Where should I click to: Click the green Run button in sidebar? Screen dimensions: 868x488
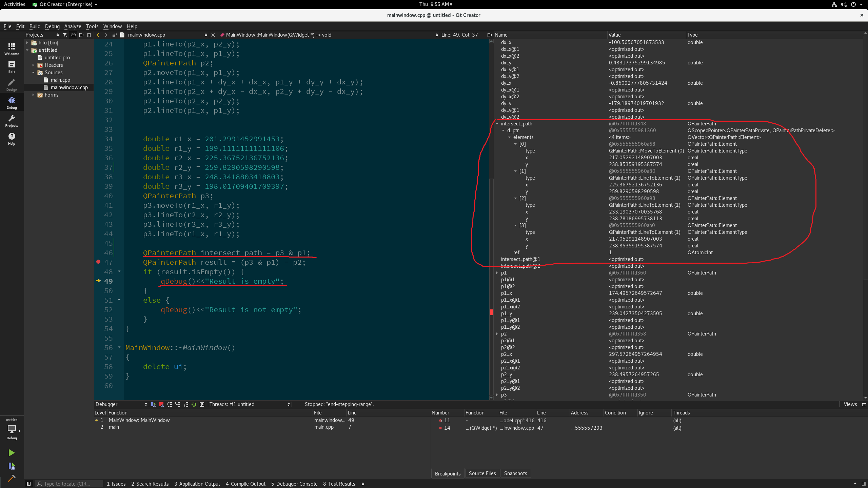tap(12, 453)
